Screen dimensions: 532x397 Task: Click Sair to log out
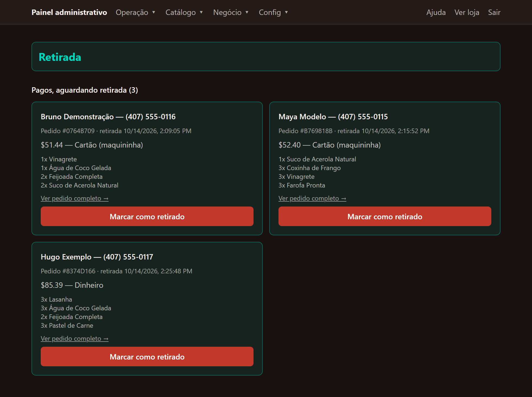click(x=494, y=12)
